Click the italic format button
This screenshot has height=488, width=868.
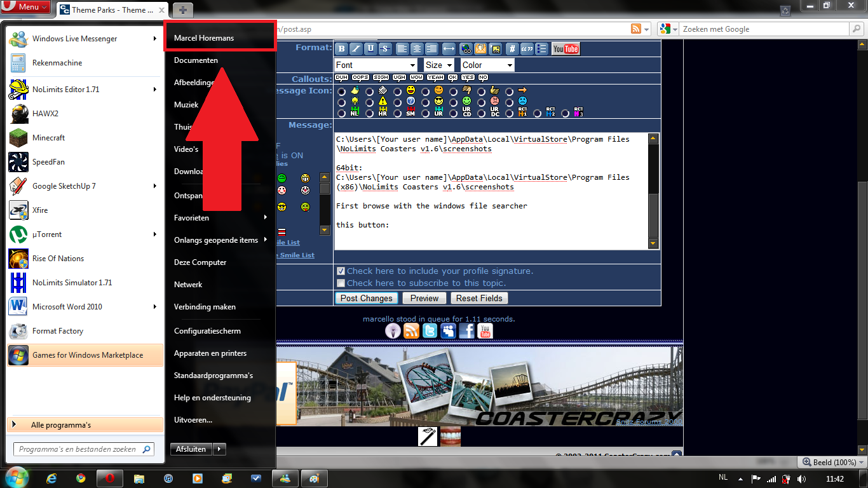pyautogui.click(x=356, y=49)
